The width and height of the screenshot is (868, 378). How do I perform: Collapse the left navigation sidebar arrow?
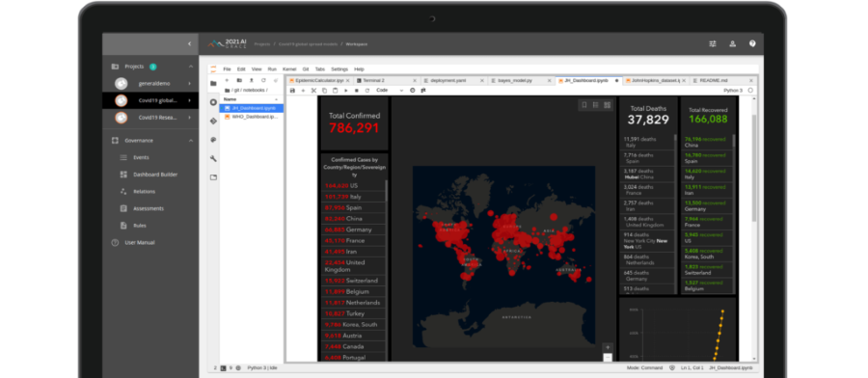189,43
